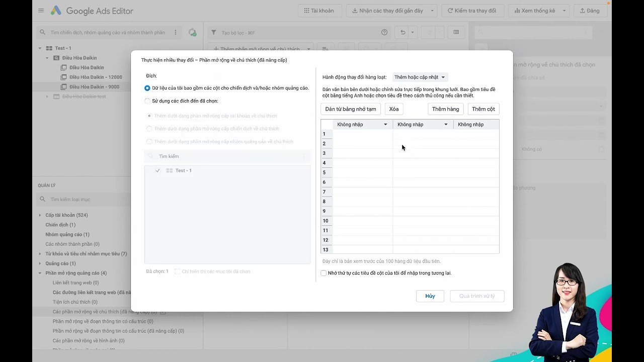The height and width of the screenshot is (362, 644).
Task: Click the 'Hủy' cancel button
Action: tap(430, 296)
